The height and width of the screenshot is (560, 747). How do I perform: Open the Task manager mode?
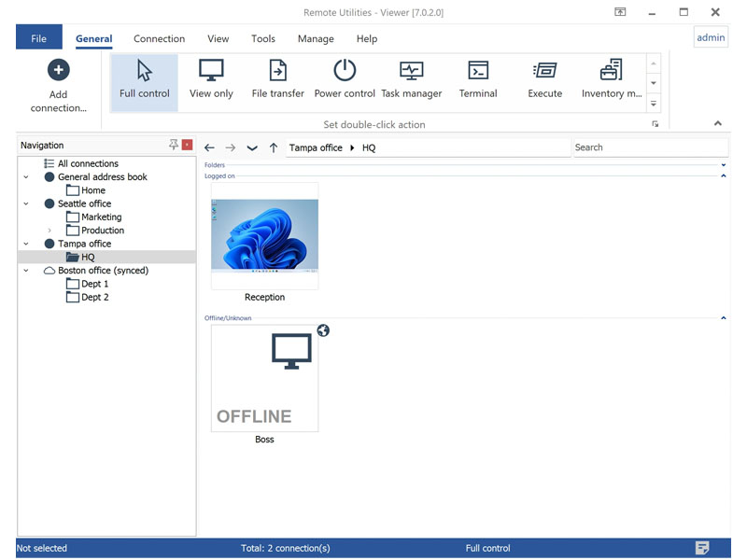click(412, 81)
